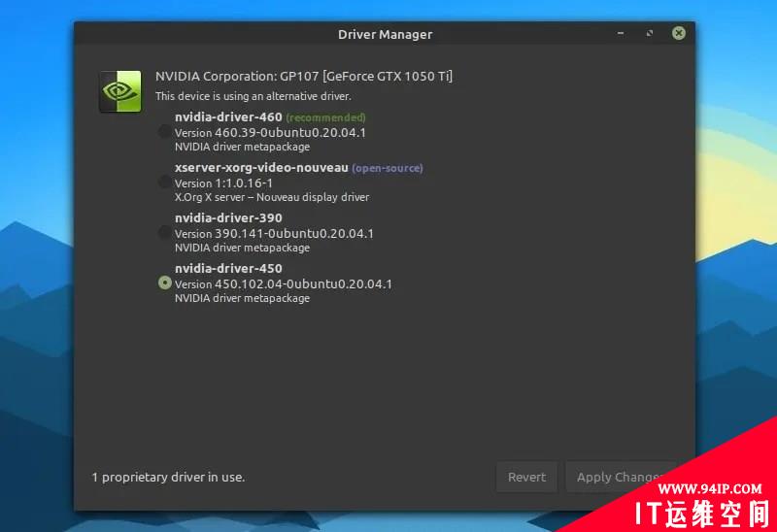Click the green '(recommended)' label
Image resolution: width=777 pixels, height=532 pixels.
pyautogui.click(x=326, y=117)
